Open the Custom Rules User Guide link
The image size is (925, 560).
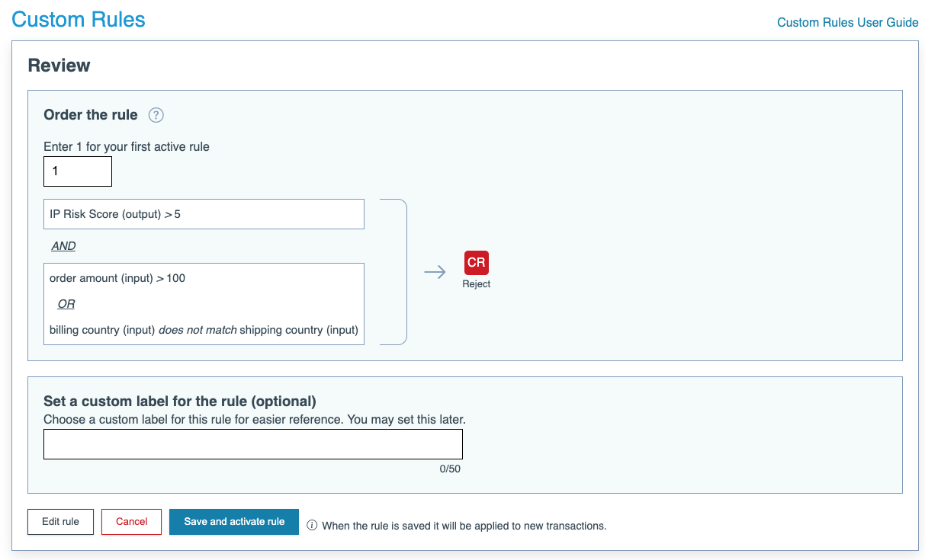(x=847, y=22)
